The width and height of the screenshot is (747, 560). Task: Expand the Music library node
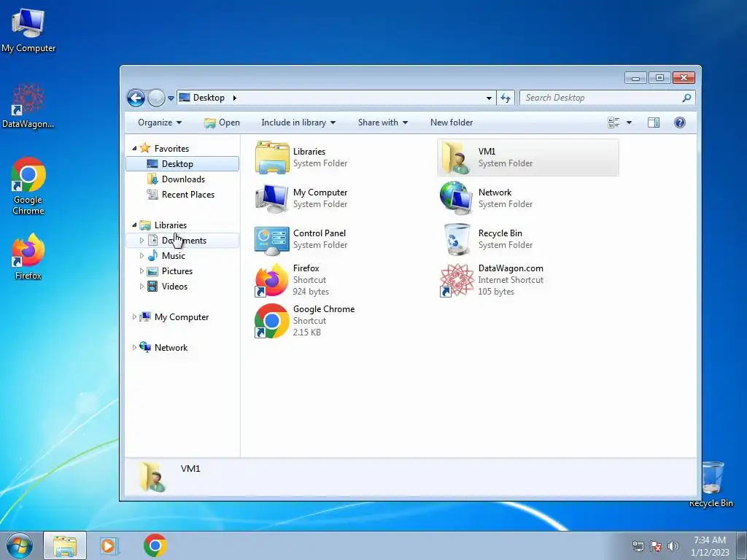[142, 256]
